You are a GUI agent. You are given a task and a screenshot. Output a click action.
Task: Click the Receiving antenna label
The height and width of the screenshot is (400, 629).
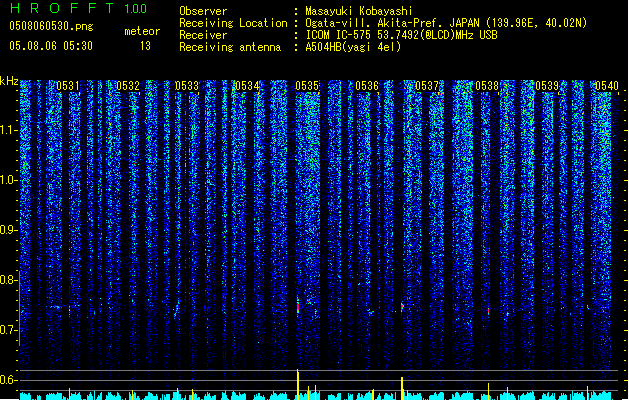pyautogui.click(x=230, y=47)
